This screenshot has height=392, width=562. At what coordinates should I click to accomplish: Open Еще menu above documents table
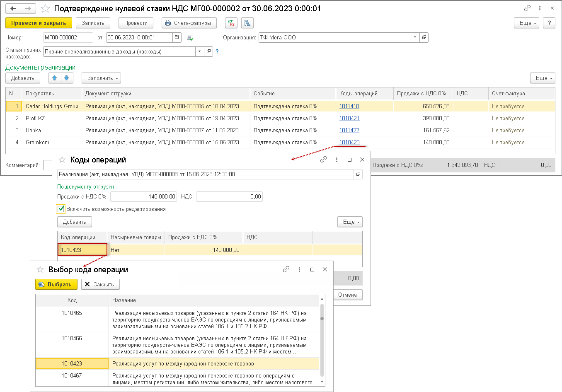click(543, 78)
